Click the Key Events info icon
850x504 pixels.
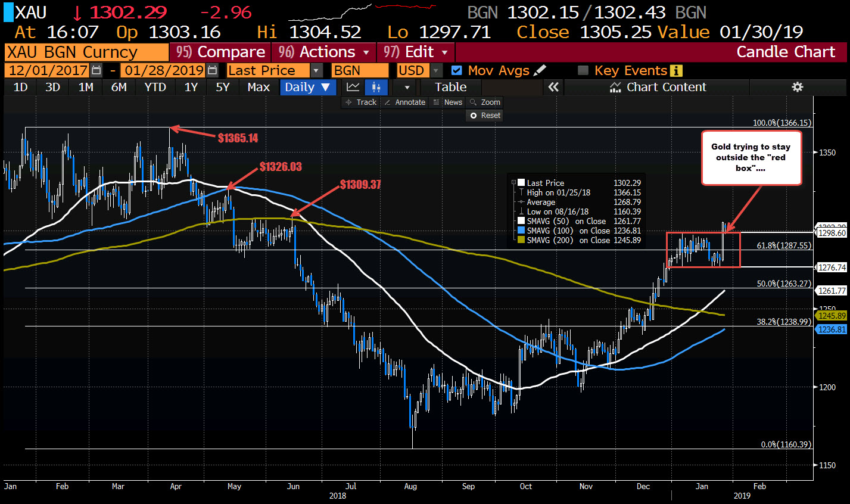(676, 70)
